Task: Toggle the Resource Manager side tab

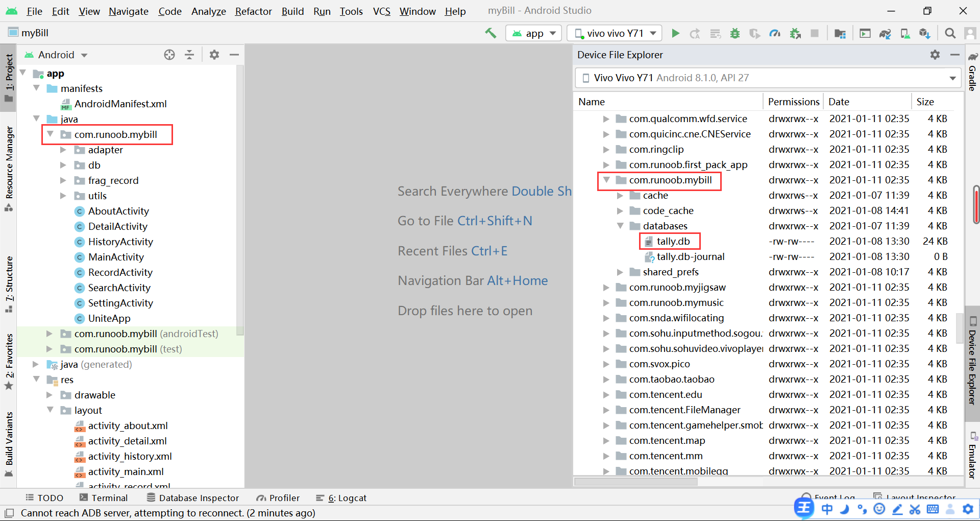Action: pyautogui.click(x=9, y=169)
